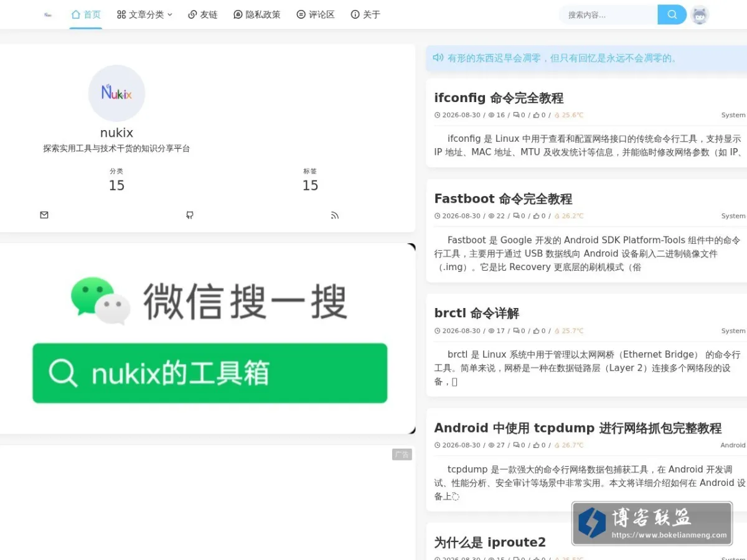Go to 隐私政策 page
The height and width of the screenshot is (560, 747).
(257, 14)
